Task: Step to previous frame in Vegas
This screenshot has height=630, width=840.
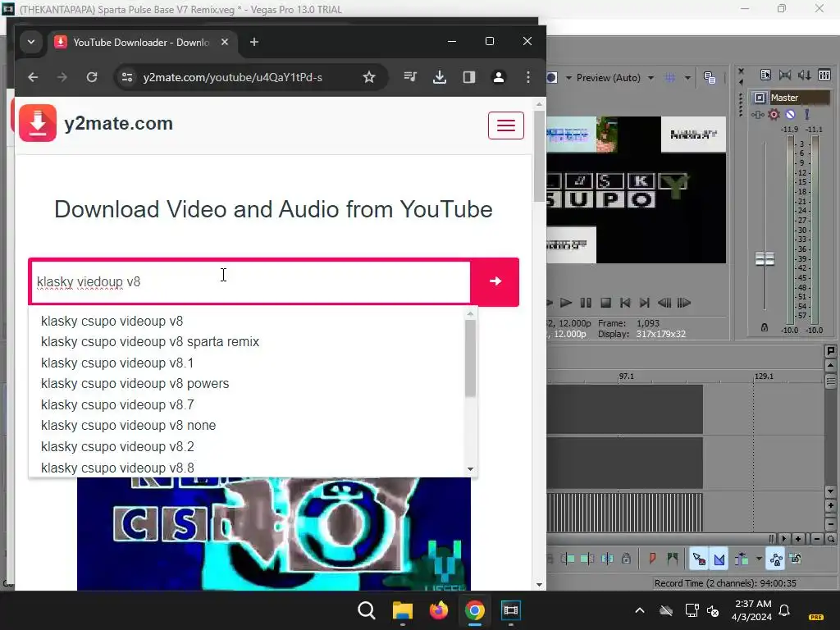Action: click(x=664, y=303)
